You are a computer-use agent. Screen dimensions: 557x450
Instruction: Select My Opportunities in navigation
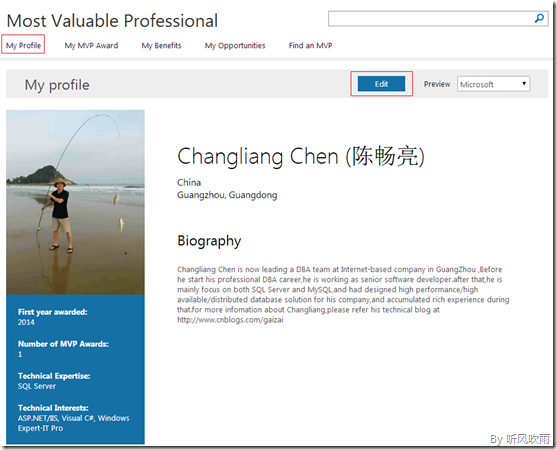(235, 45)
